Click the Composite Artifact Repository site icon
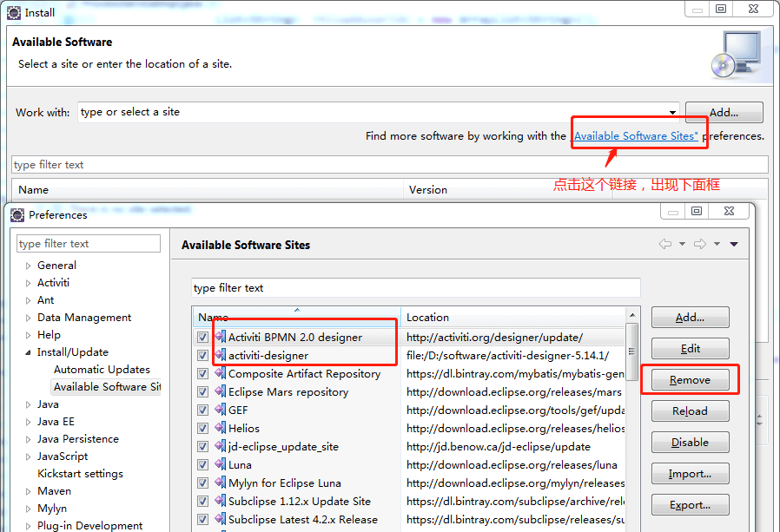 (221, 373)
